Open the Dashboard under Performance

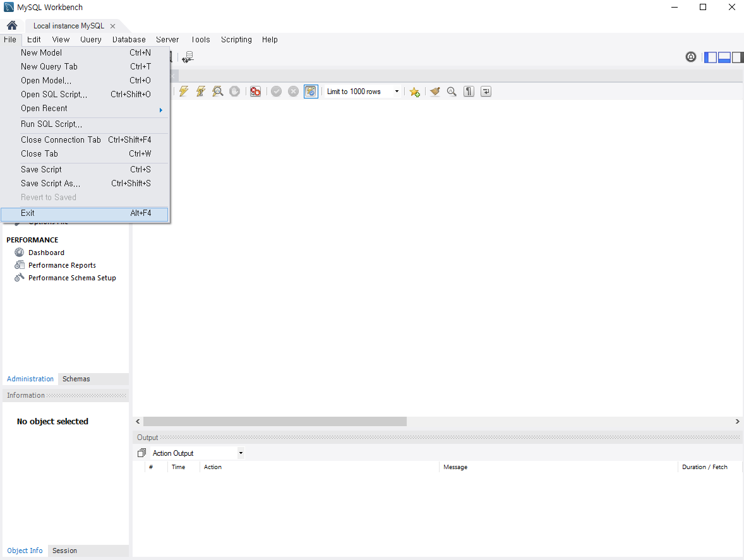(x=46, y=253)
